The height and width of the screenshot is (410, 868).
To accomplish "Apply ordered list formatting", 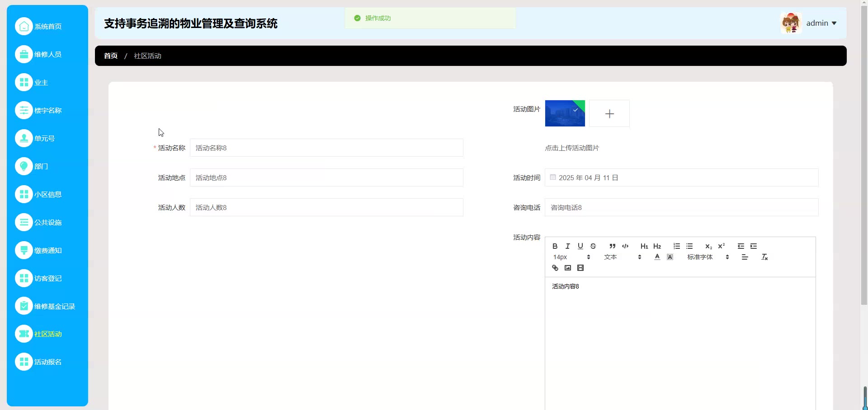I will (x=676, y=246).
